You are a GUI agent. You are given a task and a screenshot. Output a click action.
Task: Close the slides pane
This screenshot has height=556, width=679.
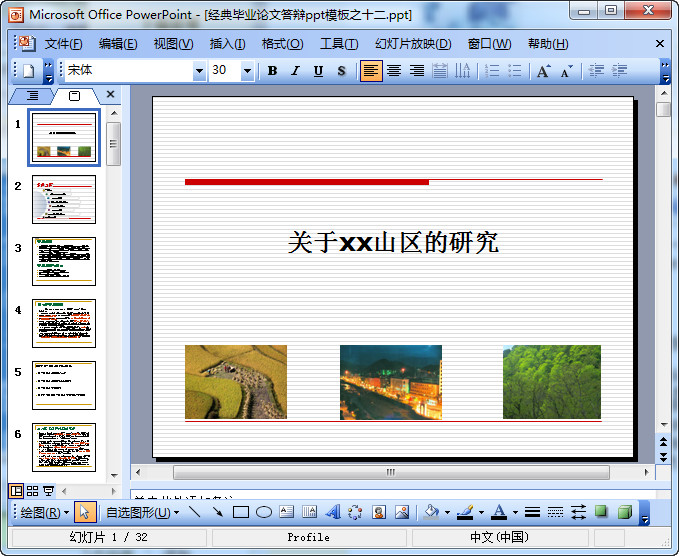point(110,94)
